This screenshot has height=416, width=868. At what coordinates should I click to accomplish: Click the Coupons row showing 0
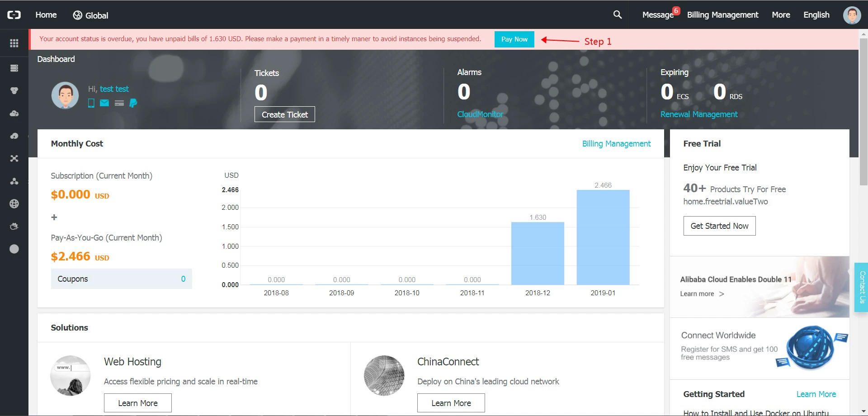click(x=122, y=279)
